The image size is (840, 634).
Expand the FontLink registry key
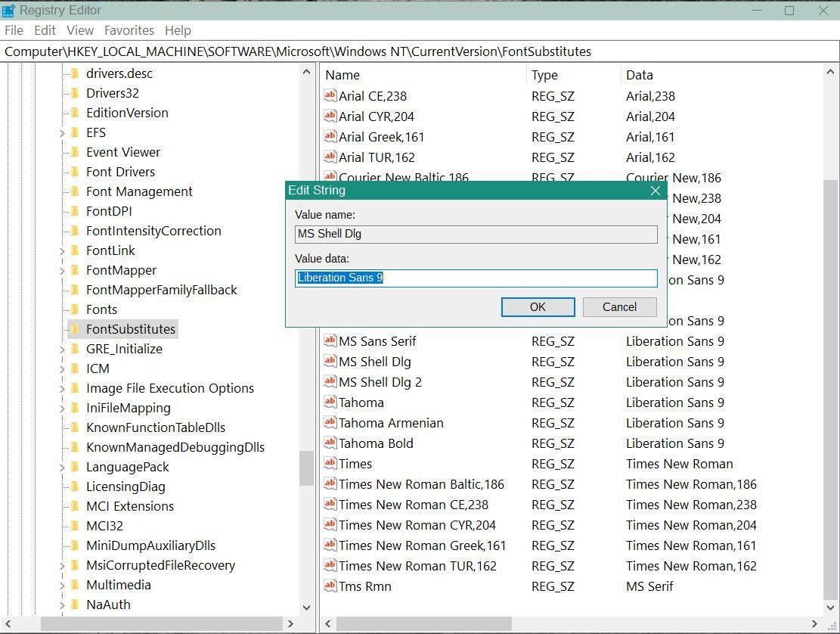[61, 251]
